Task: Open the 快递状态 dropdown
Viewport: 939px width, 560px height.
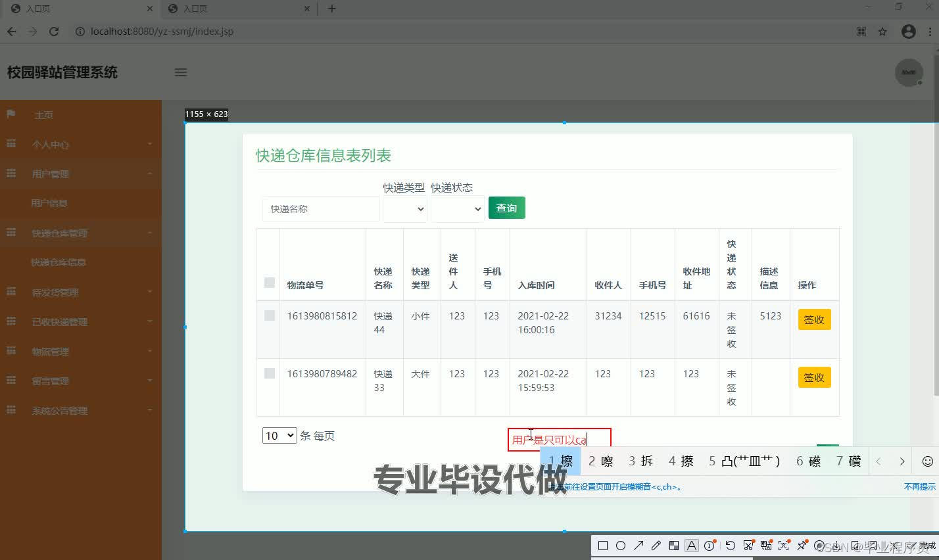Action: pos(458,209)
